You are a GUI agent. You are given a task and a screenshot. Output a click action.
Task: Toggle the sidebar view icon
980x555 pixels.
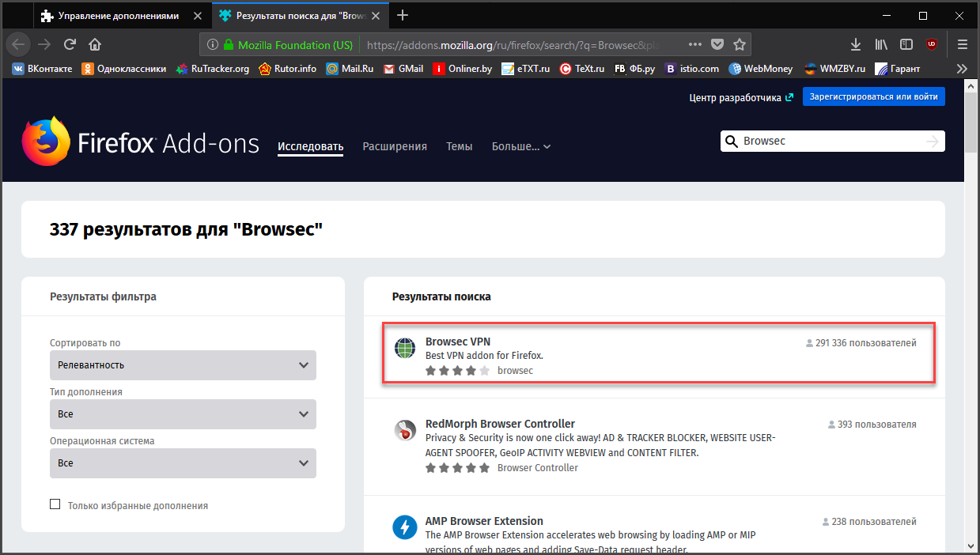coord(906,44)
